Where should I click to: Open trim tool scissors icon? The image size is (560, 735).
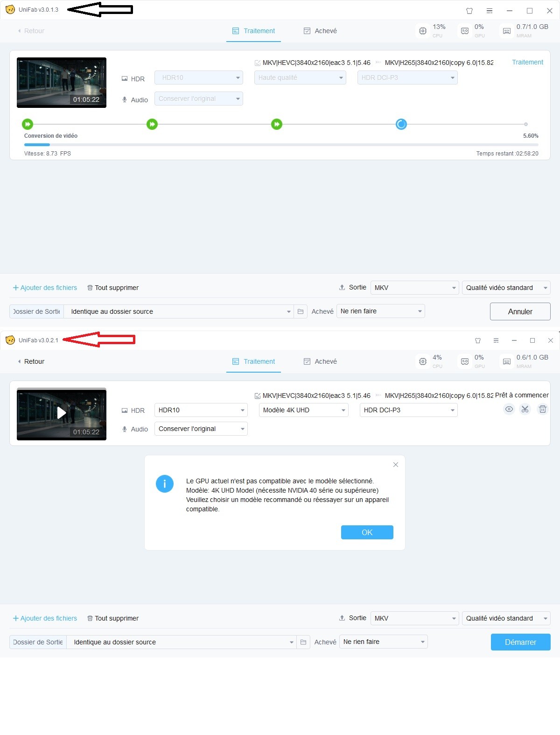click(x=525, y=409)
